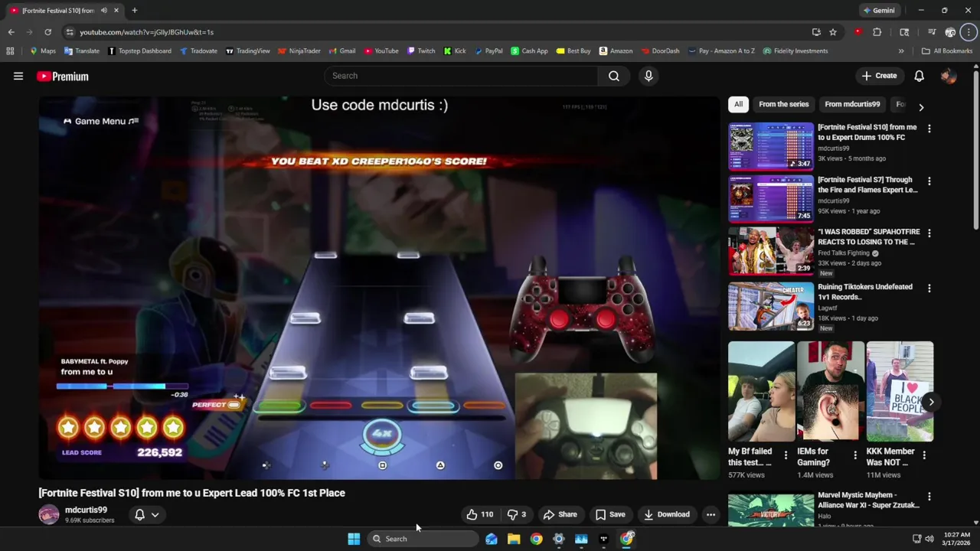
Task: Click the video player to pause
Action: pyautogui.click(x=380, y=288)
